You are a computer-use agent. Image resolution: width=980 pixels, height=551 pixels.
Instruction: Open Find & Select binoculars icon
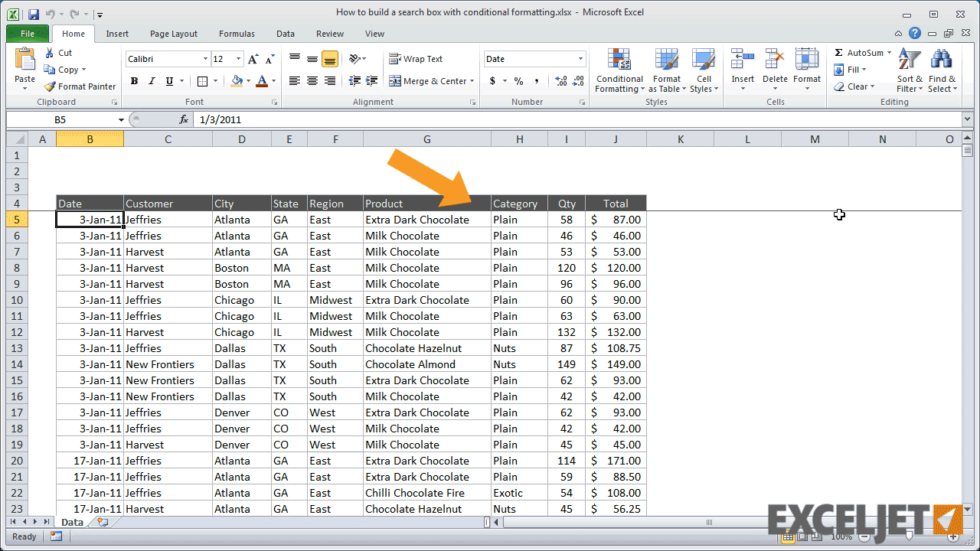click(941, 60)
